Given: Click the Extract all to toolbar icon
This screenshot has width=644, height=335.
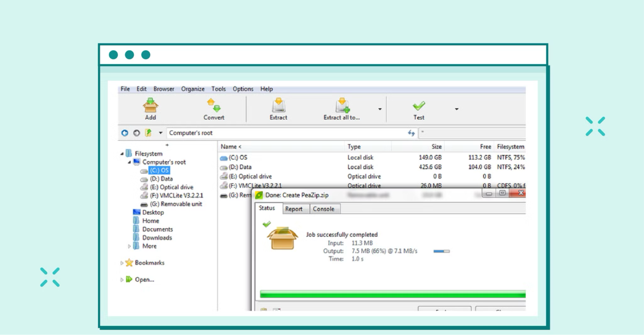Looking at the screenshot, I should [342, 106].
